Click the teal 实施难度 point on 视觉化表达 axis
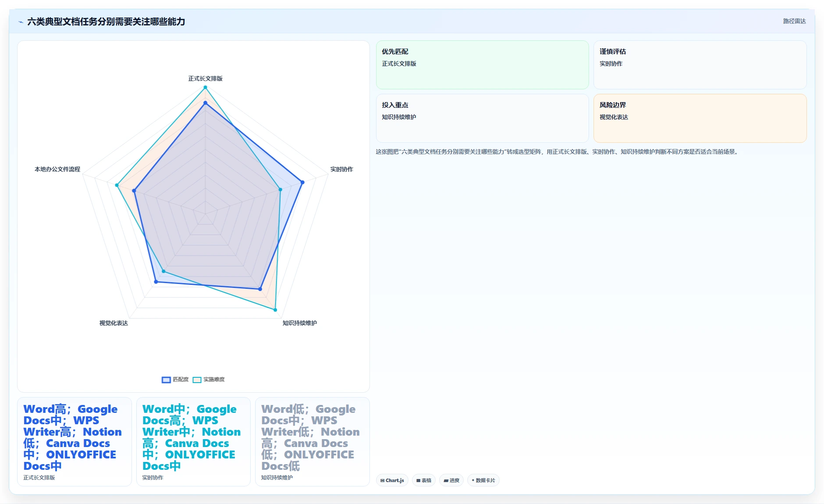This screenshot has height=504, width=824. [163, 271]
